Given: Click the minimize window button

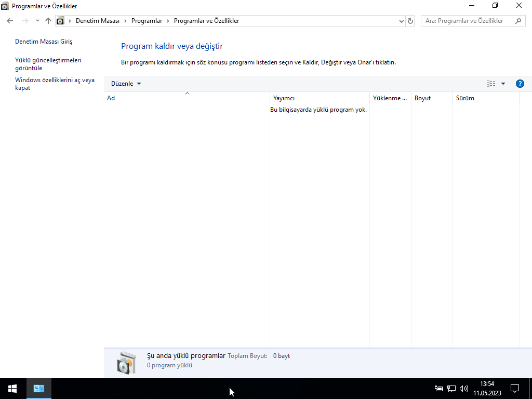Looking at the screenshot, I should point(472,5).
